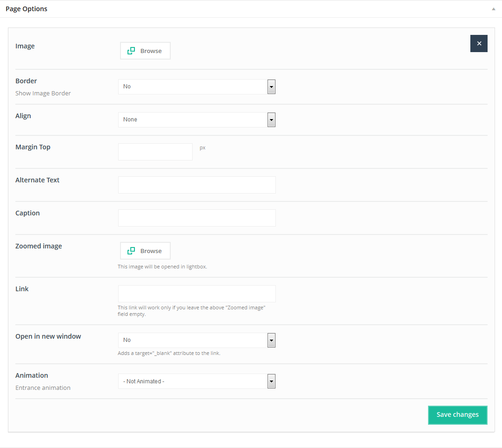Viewport: 502px width, 448px height.
Task: Close the image options panel with X
Action: click(x=479, y=43)
